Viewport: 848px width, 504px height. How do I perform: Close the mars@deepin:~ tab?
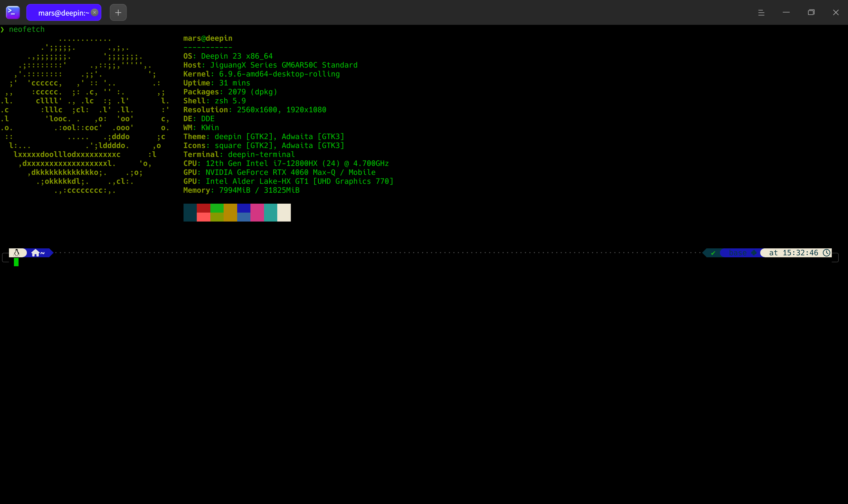(95, 13)
